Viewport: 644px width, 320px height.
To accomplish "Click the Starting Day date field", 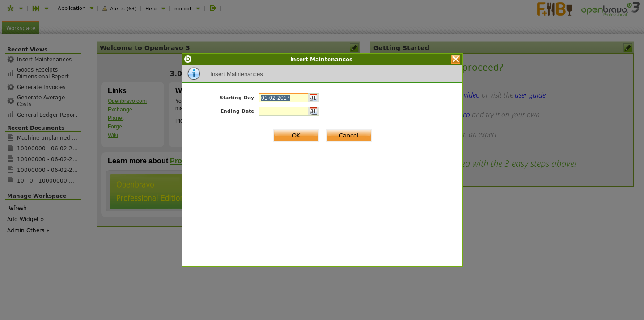I will (x=283, y=98).
